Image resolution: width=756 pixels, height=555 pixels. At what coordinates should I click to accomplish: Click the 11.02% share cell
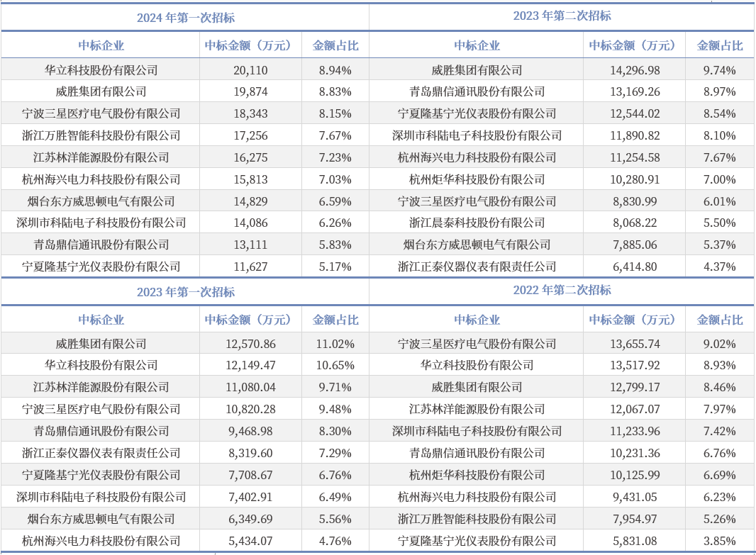click(x=335, y=344)
